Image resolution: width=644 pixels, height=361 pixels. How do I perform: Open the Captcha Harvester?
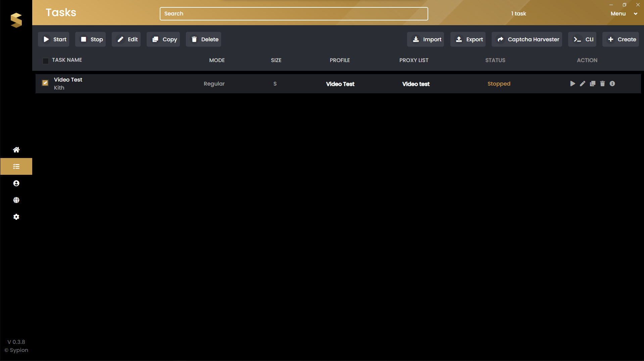(527, 39)
